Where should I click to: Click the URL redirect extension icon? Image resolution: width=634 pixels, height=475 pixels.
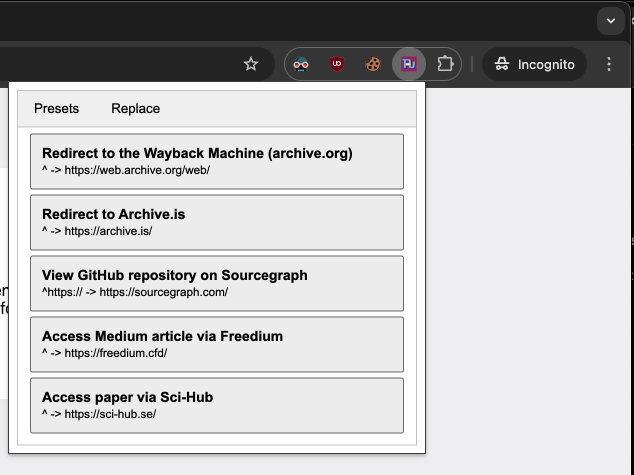click(409, 64)
